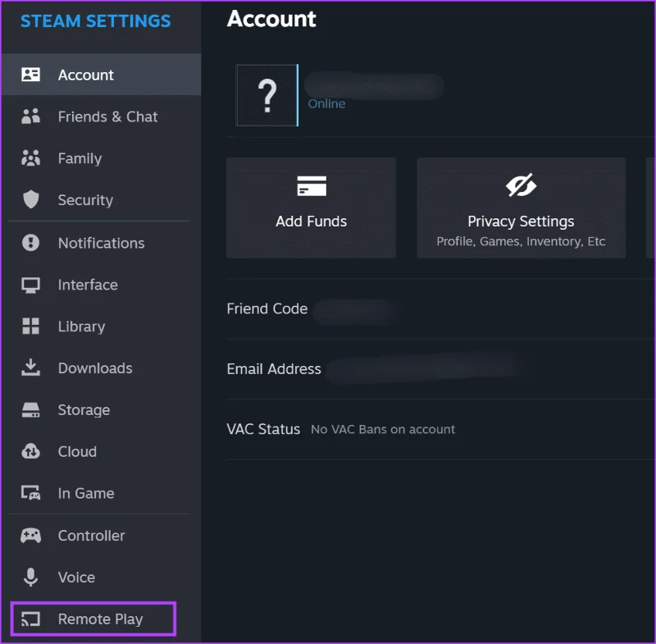Click the Add Funds button
The width and height of the screenshot is (656, 644).
[x=312, y=208]
